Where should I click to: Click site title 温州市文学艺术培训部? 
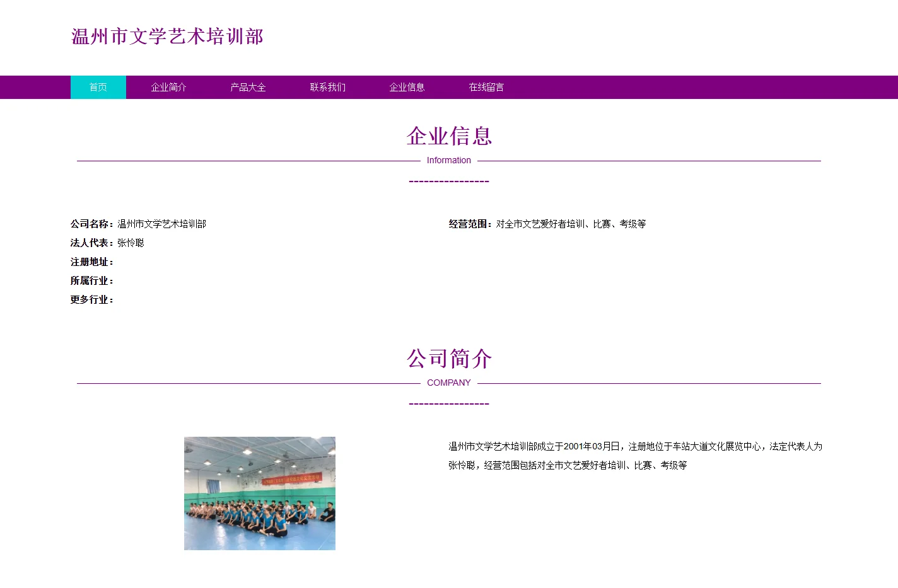tap(167, 37)
